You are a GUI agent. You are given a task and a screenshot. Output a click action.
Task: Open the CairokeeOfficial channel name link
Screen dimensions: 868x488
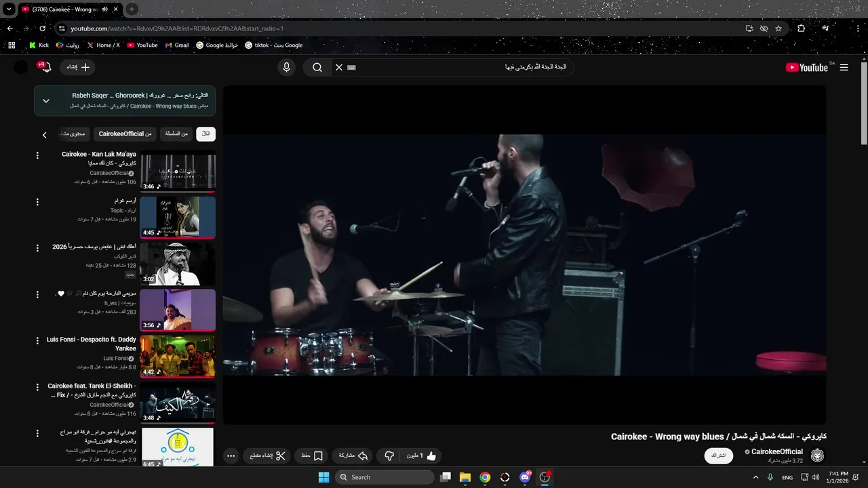tap(776, 451)
